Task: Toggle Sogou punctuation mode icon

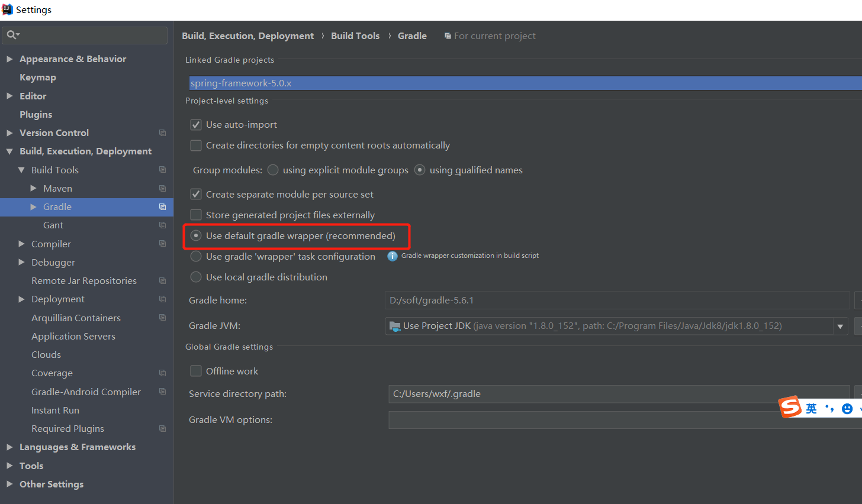Action: point(829,409)
